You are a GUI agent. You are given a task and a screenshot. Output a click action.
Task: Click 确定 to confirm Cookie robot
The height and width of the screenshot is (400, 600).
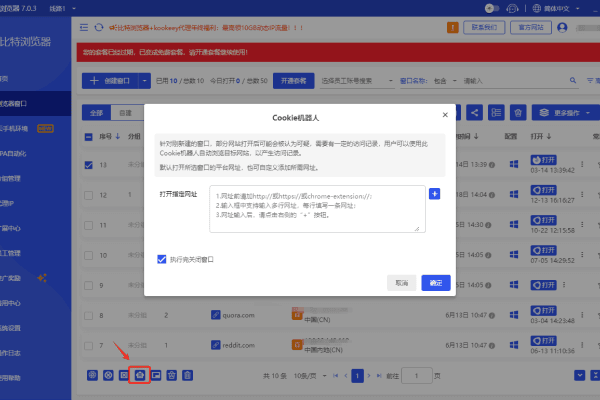pos(436,283)
